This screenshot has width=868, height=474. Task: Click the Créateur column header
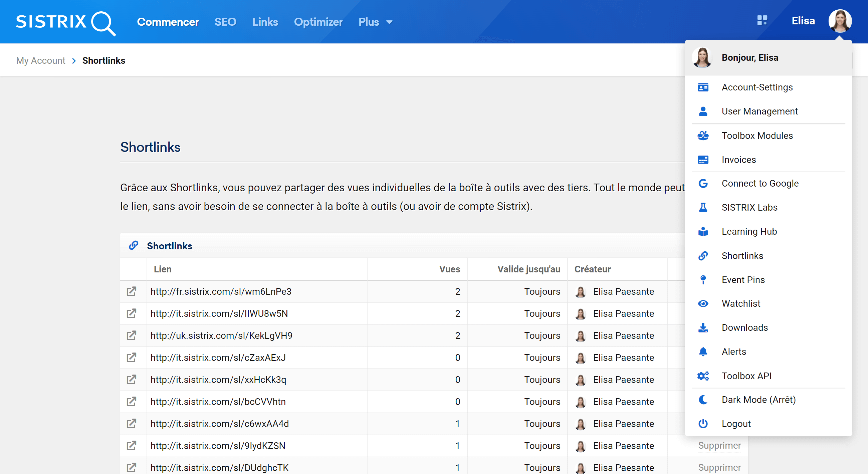592,269
